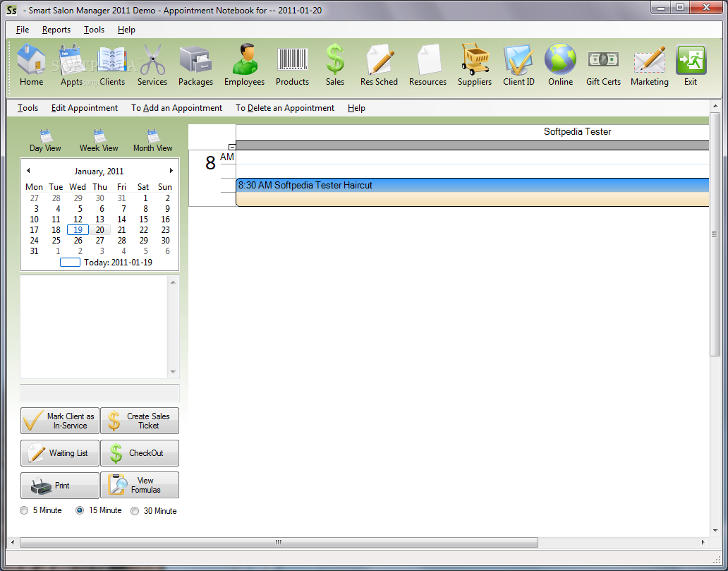
Task: Click To Add an Appointment
Action: [x=176, y=108]
